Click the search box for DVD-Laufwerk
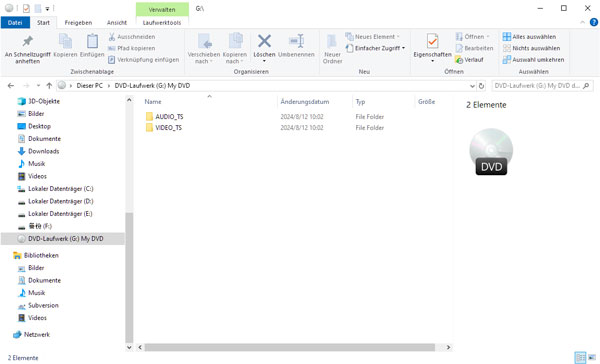Screen dimensions: 600x364 click(x=542, y=86)
